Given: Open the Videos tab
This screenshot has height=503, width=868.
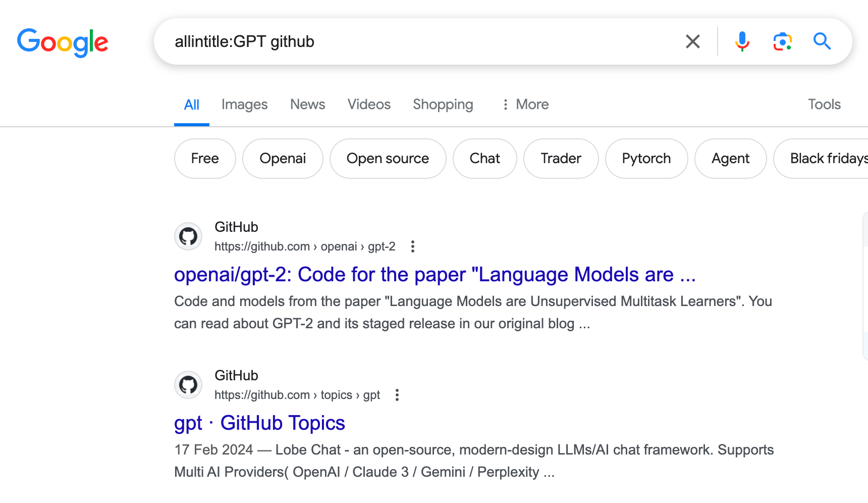Looking at the screenshot, I should click(x=369, y=105).
